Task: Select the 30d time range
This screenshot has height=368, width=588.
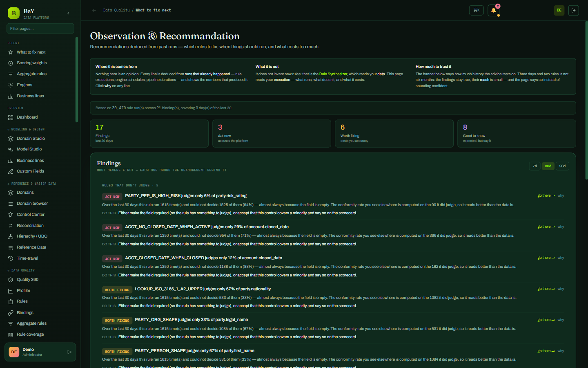Action: point(548,166)
